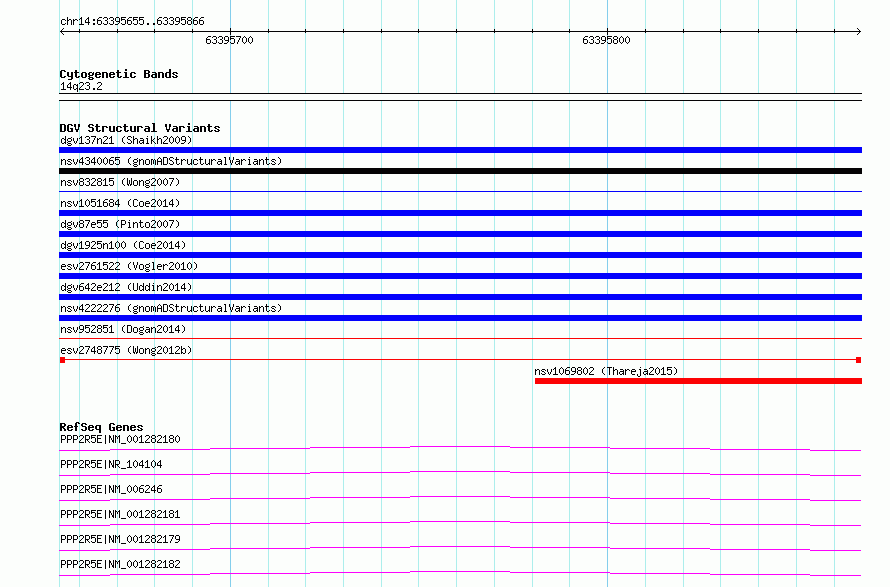Open variant nsv4222276 (gnomADStructuralVariants) label

[171, 308]
